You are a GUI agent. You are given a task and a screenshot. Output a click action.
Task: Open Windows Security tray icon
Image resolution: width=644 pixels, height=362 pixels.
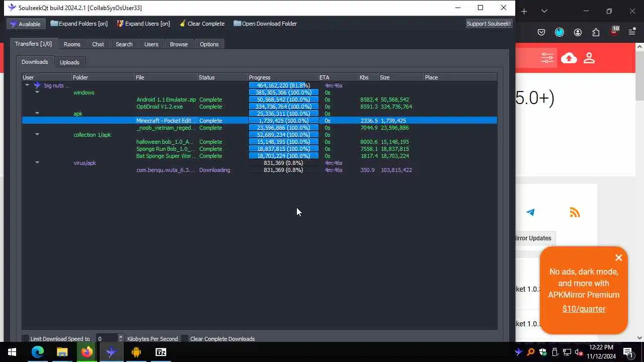point(543,352)
